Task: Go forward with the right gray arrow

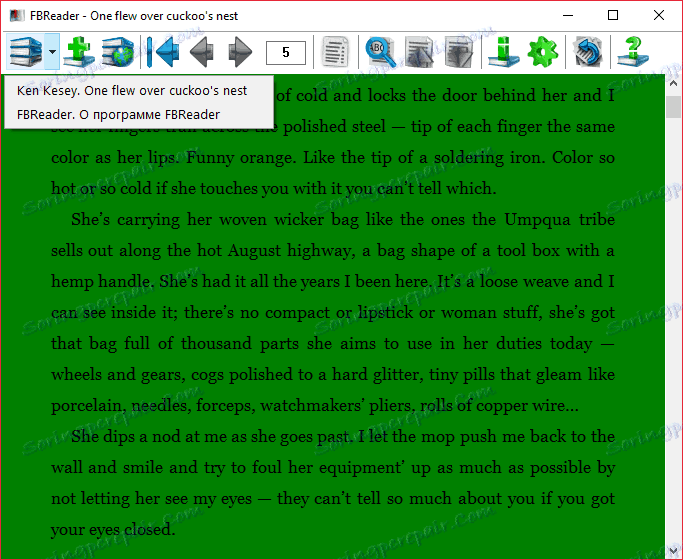Action: 240,52
